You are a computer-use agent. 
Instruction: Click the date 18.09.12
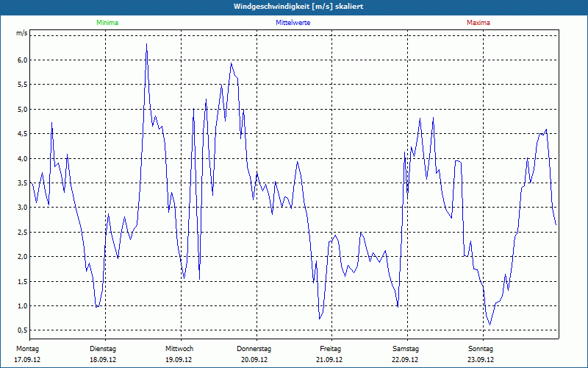(103, 360)
